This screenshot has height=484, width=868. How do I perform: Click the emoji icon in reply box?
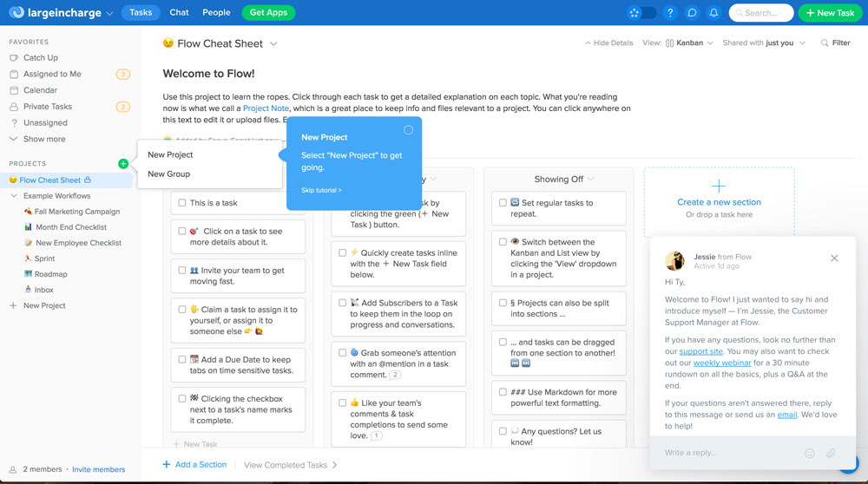click(x=809, y=453)
